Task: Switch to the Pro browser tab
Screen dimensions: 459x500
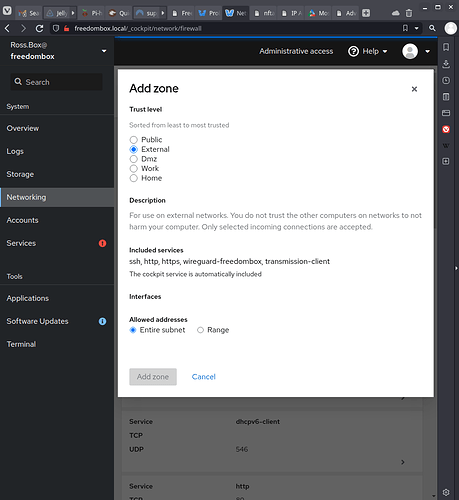Action: (209, 13)
